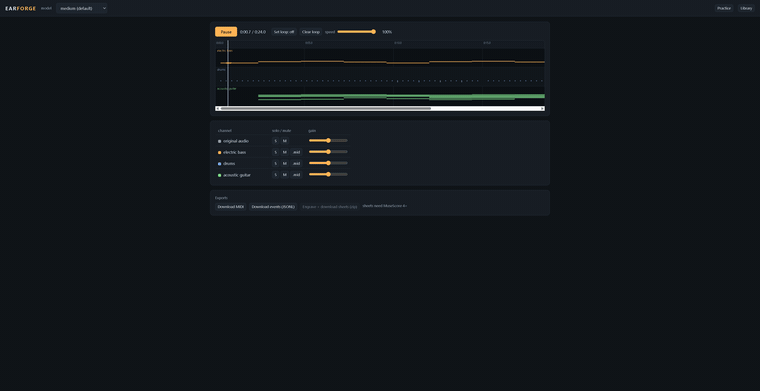760x391 pixels.
Task: Adjust the drums gain slider
Action: coord(328,163)
